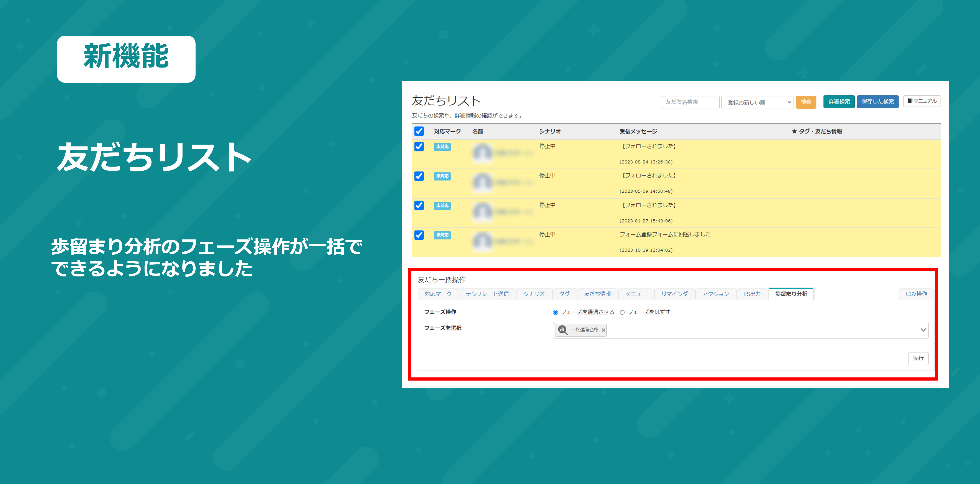Switch to the 対応マーク tab
Image resolution: width=980 pixels, height=484 pixels.
(438, 294)
